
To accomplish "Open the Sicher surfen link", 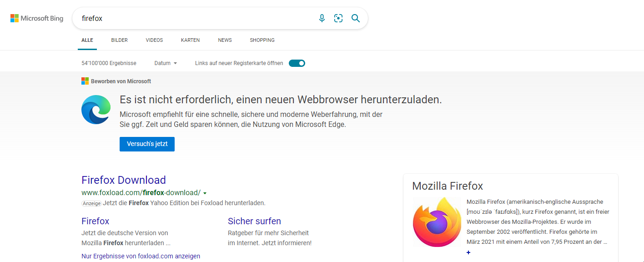I will coord(254,221).
